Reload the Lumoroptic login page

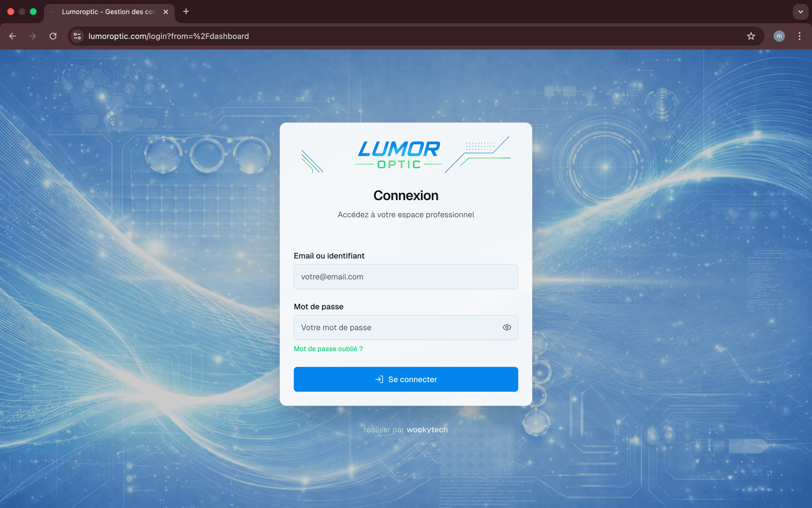point(53,36)
